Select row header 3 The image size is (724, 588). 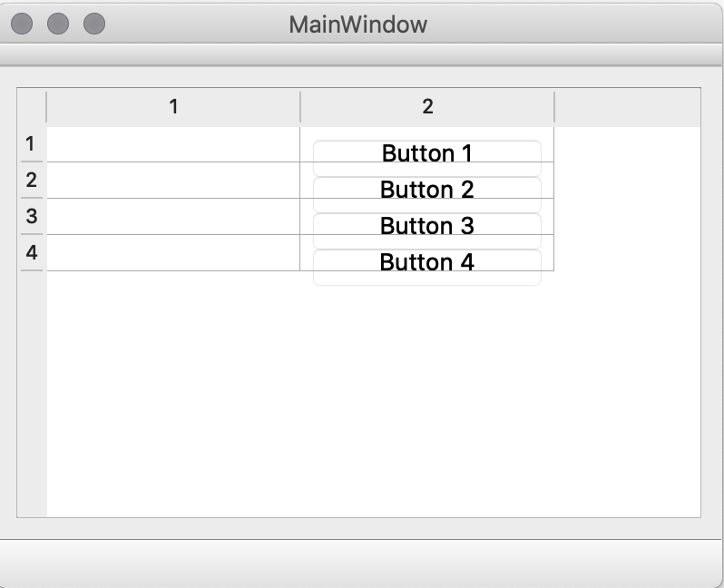32,217
